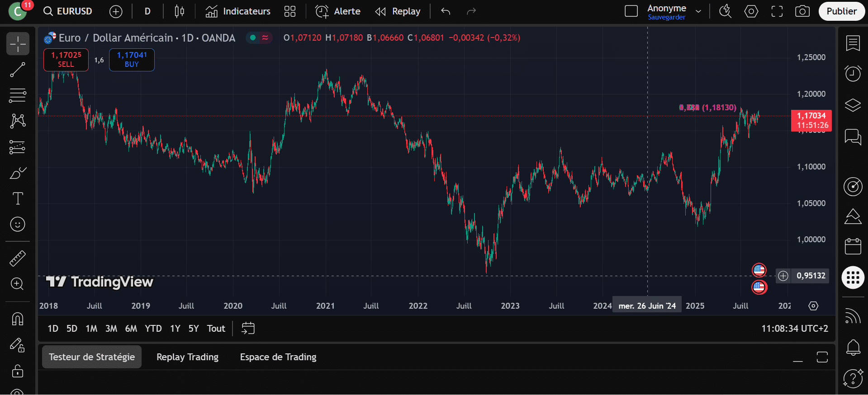Open the D timeframe interval dropdown
This screenshot has width=868, height=395.
[x=147, y=11]
